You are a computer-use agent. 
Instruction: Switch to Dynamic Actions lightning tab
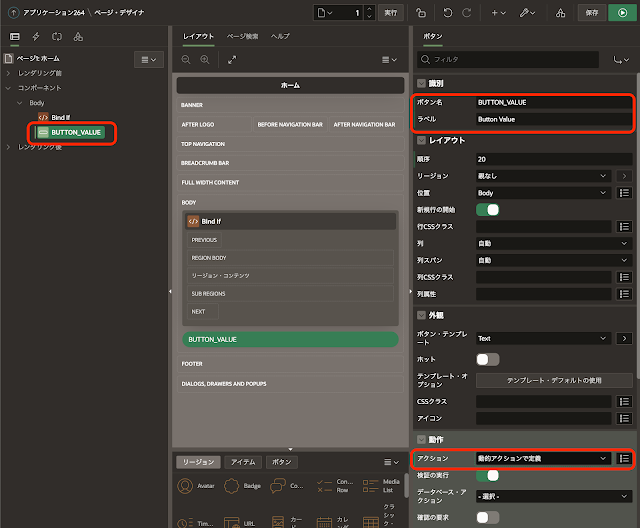[x=36, y=37]
